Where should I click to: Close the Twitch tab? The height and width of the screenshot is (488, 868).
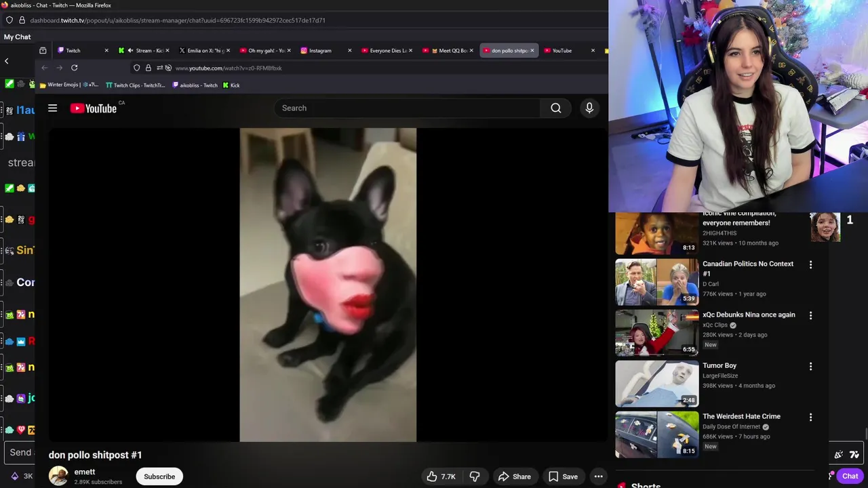click(106, 50)
